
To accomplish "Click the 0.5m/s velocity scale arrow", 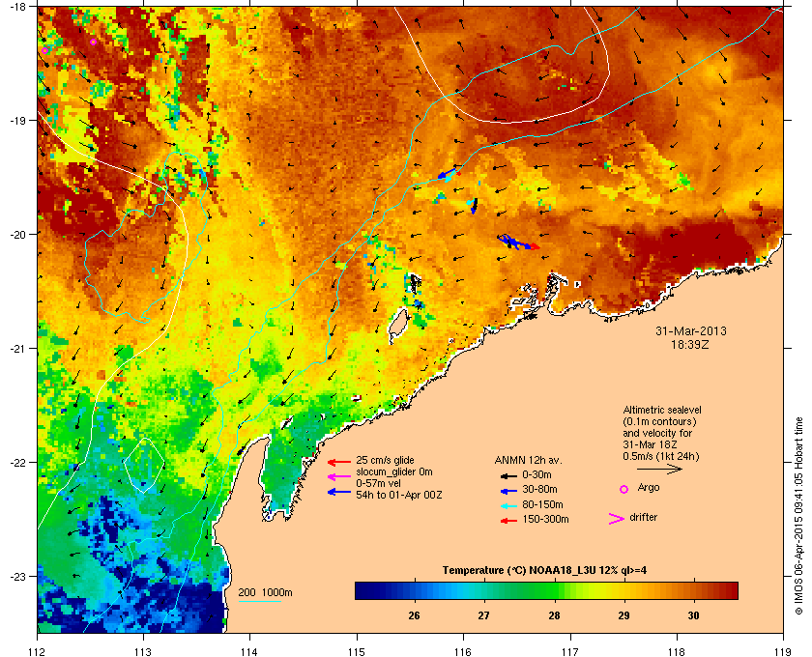I will click(659, 470).
